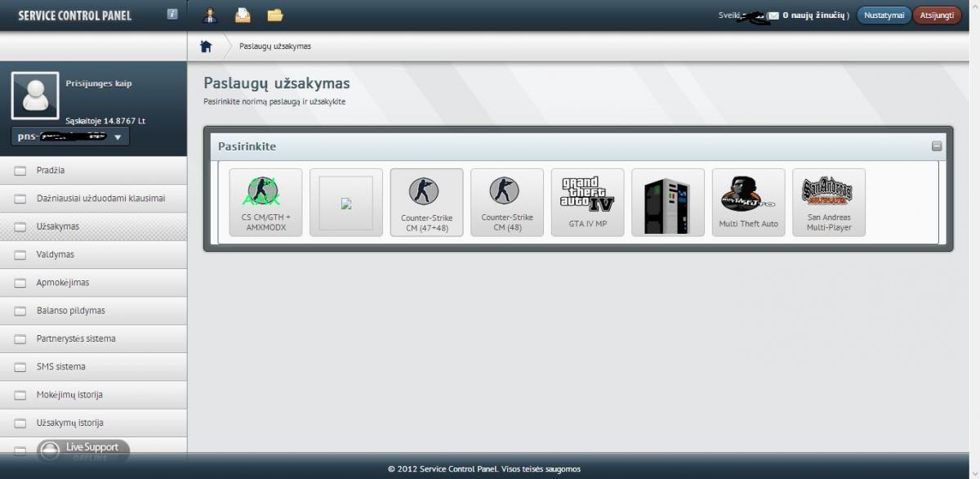Open Dažniausiai užduodami klausimai in sidebar
This screenshot has width=980, height=479.
(94, 199)
